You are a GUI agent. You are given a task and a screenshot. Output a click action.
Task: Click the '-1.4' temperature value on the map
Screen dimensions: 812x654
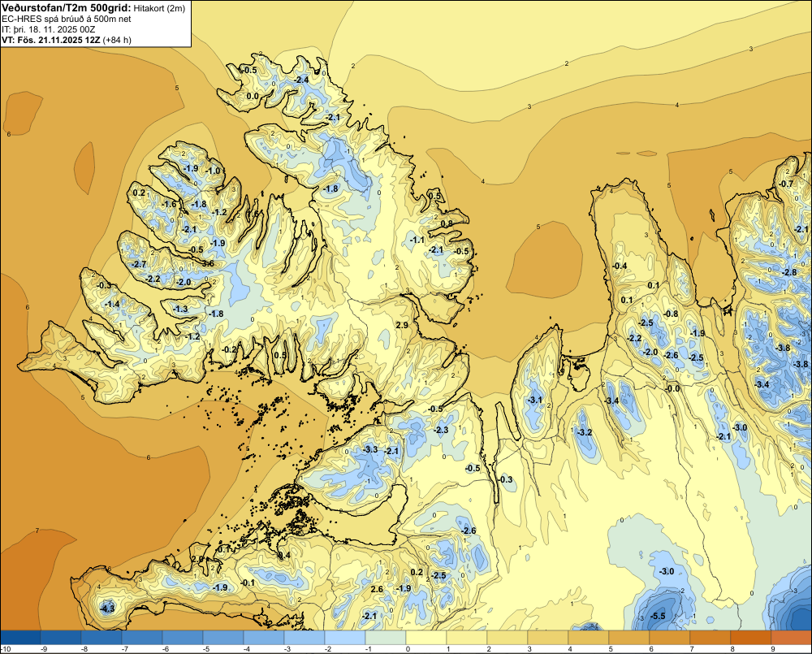tap(112, 304)
